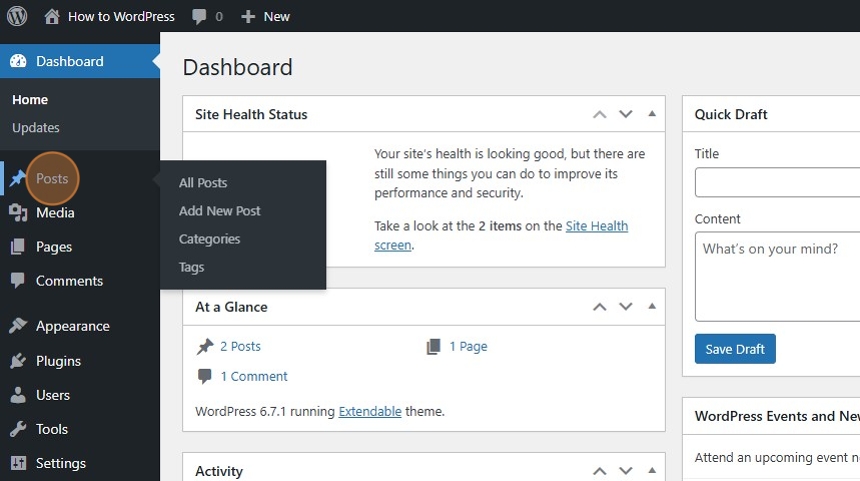Move Activity panel down
The height and width of the screenshot is (481, 860).
point(626,471)
